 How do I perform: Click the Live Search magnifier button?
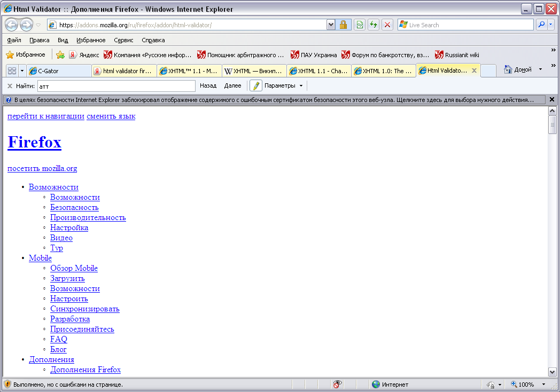(541, 25)
